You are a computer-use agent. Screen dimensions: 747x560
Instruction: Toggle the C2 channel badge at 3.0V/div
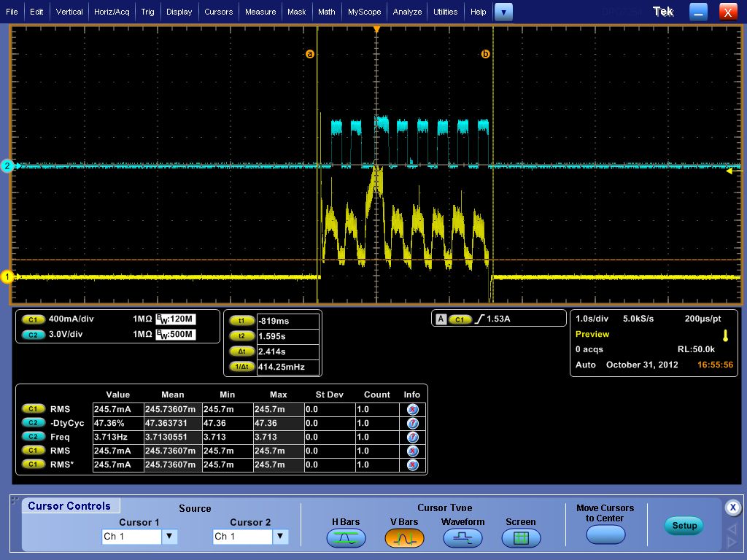[33, 334]
